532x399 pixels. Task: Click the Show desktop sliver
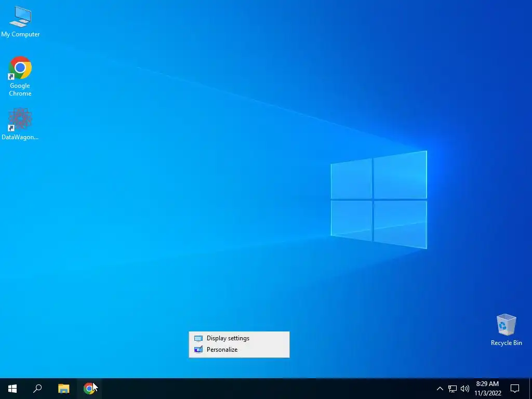point(530,389)
